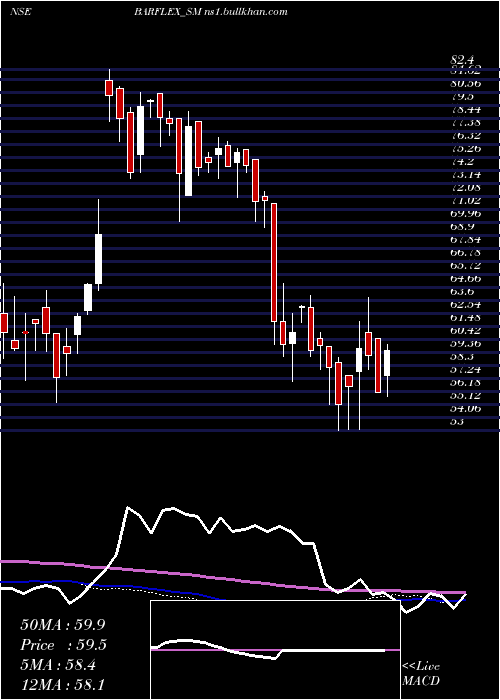Click the 57.24 price axis label
The image size is (500, 700).
[x=466, y=369]
